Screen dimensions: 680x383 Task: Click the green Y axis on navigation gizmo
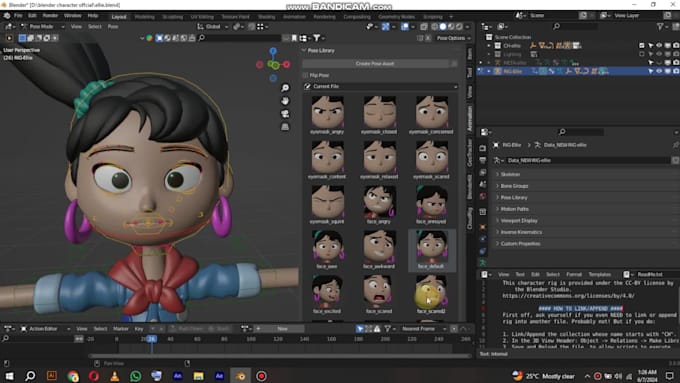pyautogui.click(x=274, y=65)
